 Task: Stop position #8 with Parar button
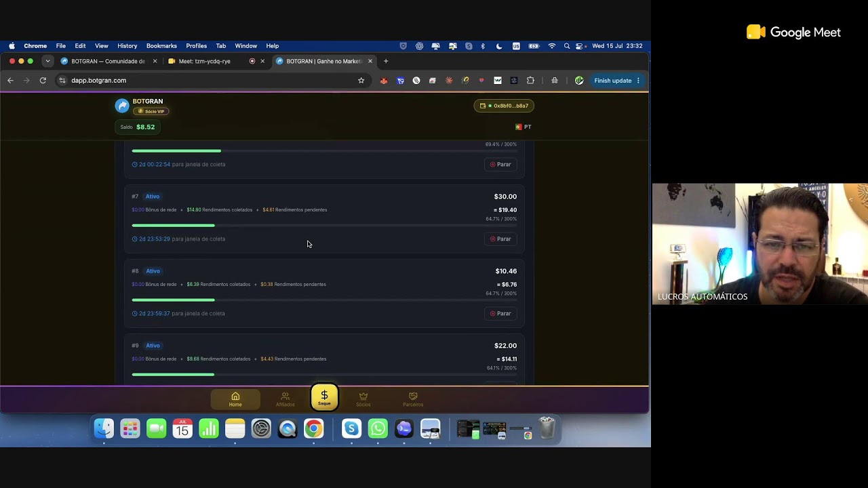[500, 313]
